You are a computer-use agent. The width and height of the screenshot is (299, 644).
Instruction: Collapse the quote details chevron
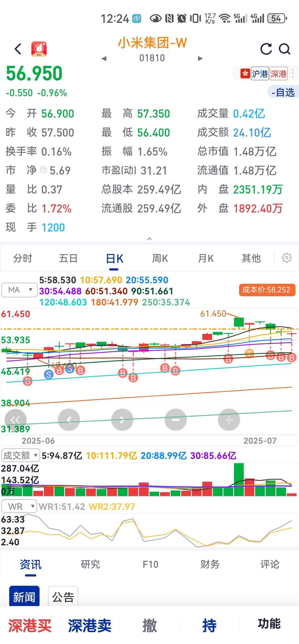[149, 239]
